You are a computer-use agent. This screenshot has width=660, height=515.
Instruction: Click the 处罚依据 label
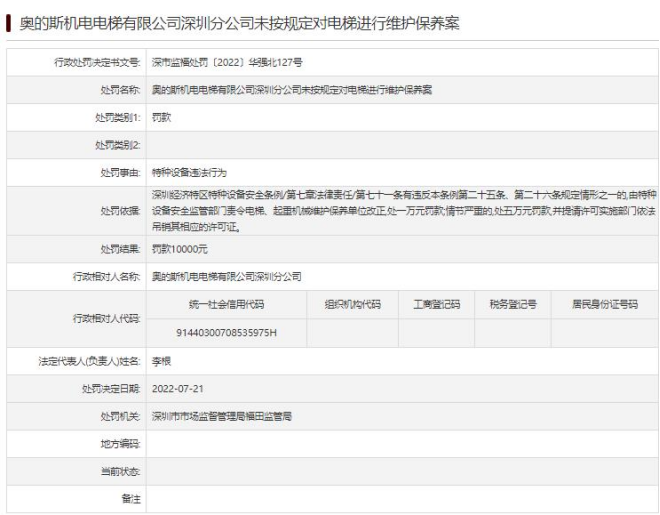120,211
